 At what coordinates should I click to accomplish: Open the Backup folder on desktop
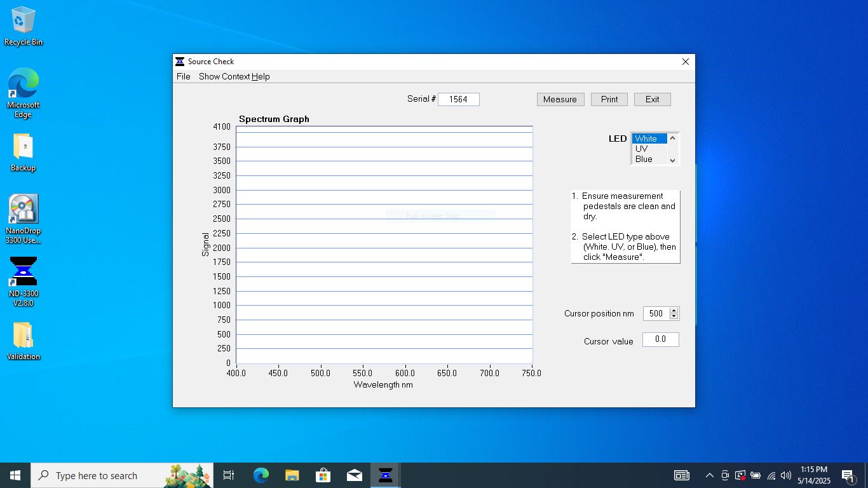23,147
